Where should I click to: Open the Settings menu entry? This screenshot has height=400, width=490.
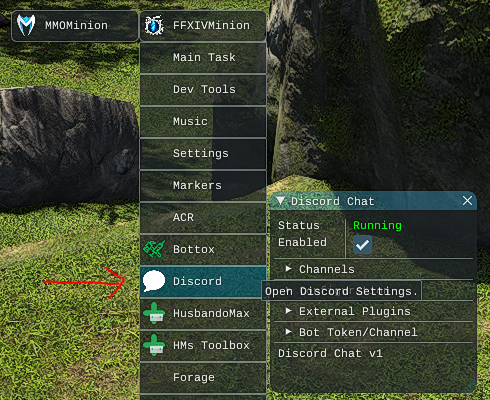[203, 154]
